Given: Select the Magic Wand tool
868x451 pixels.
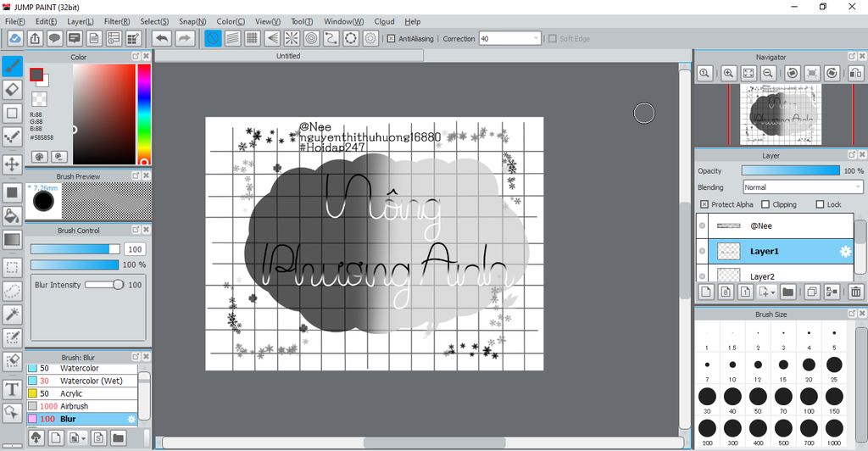Looking at the screenshot, I should click(x=12, y=314).
